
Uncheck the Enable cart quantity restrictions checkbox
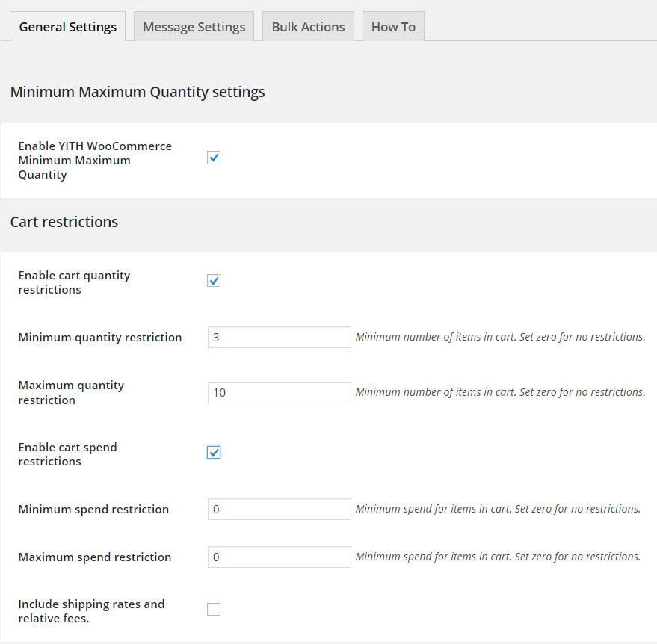(214, 281)
